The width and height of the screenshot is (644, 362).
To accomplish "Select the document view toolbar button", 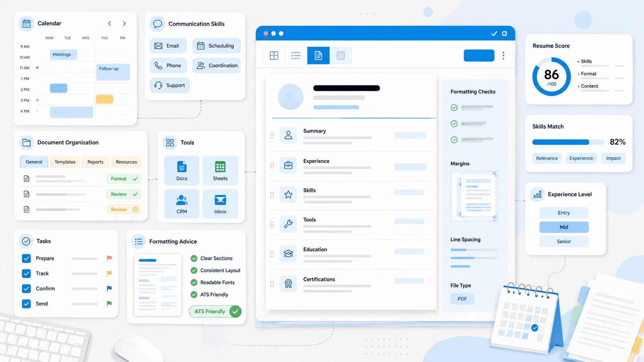I will pos(318,55).
